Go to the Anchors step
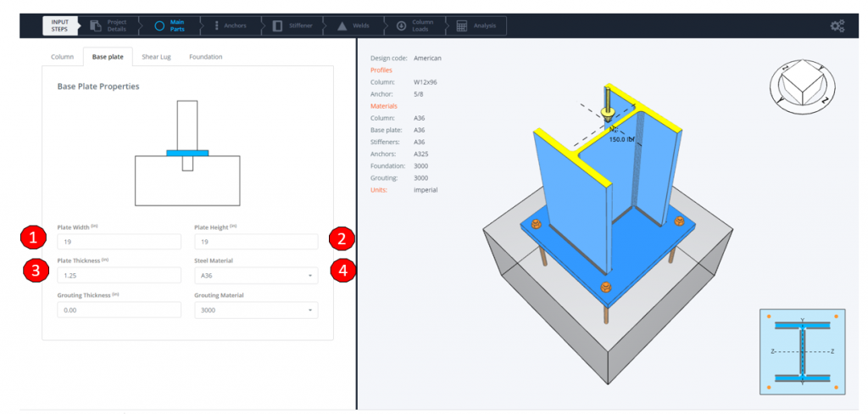 [x=230, y=25]
